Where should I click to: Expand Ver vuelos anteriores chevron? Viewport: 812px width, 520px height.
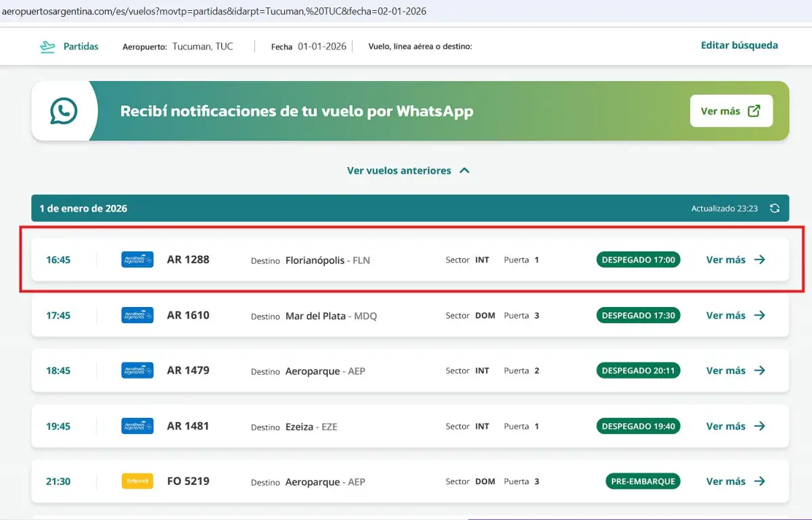click(x=464, y=170)
